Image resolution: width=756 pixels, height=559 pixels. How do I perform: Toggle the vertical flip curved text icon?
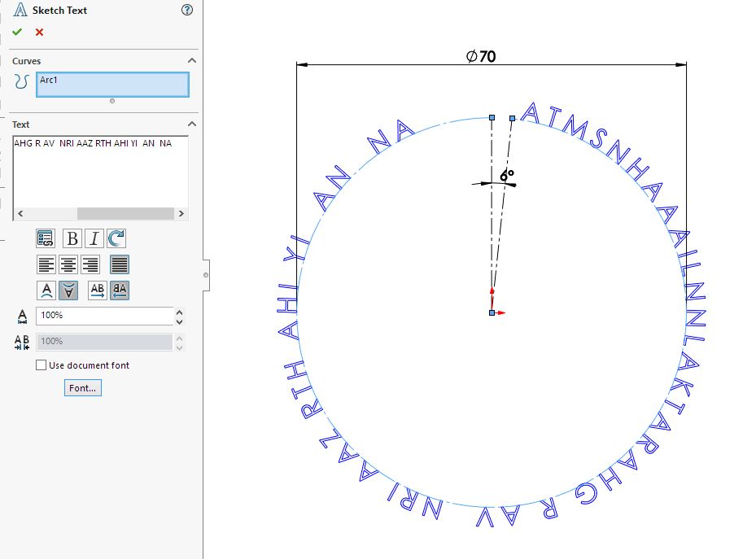click(x=68, y=290)
